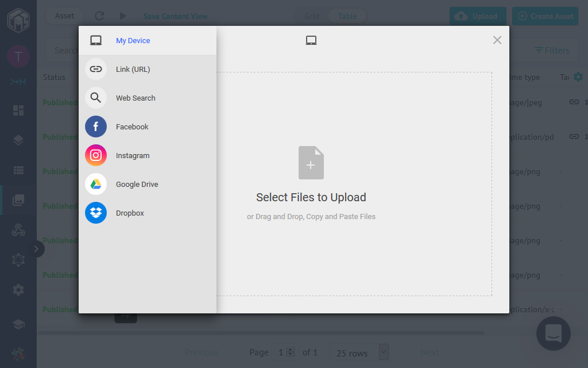Click the page number stepper field
This screenshot has width=588, height=368.
tap(285, 352)
